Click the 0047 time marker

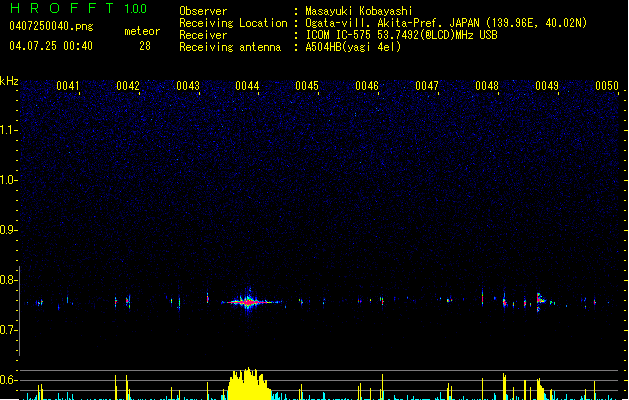point(427,86)
